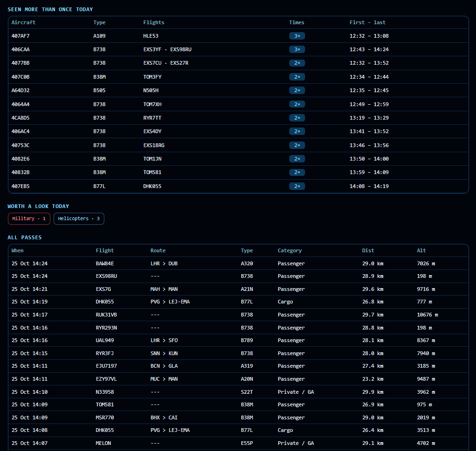Viewport: 476px width, 451px height.
Task: Click altitude 10676 m cell
Action: pyautogui.click(x=428, y=315)
